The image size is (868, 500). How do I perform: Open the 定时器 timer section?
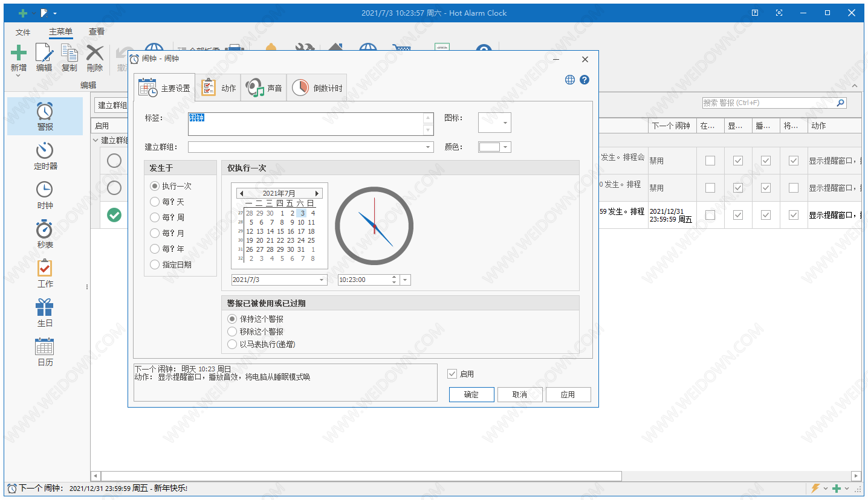point(45,156)
